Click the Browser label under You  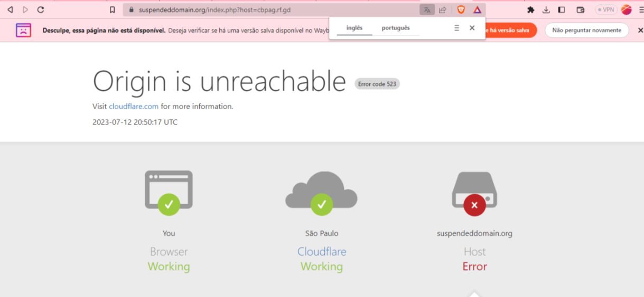169,252
